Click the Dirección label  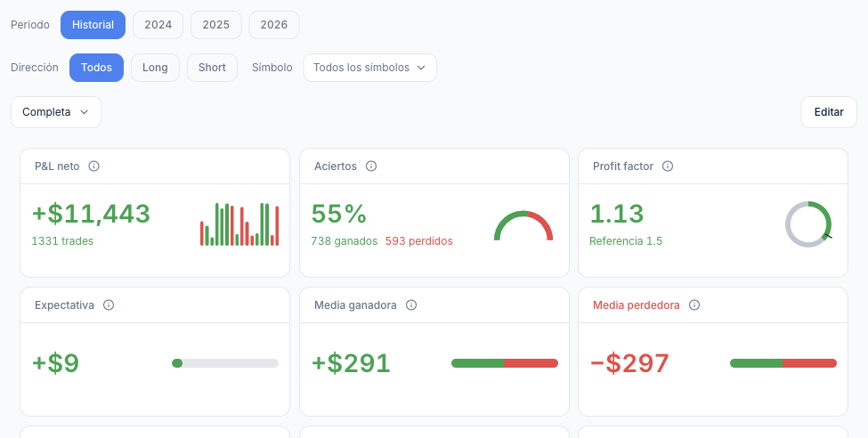coord(35,68)
